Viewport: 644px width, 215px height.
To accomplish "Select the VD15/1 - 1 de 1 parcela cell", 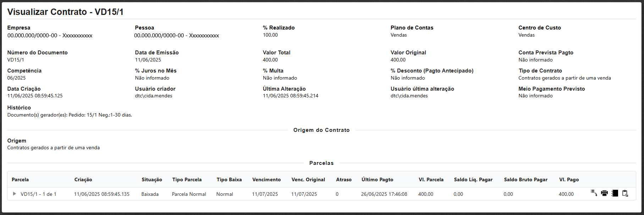I will point(38,194).
